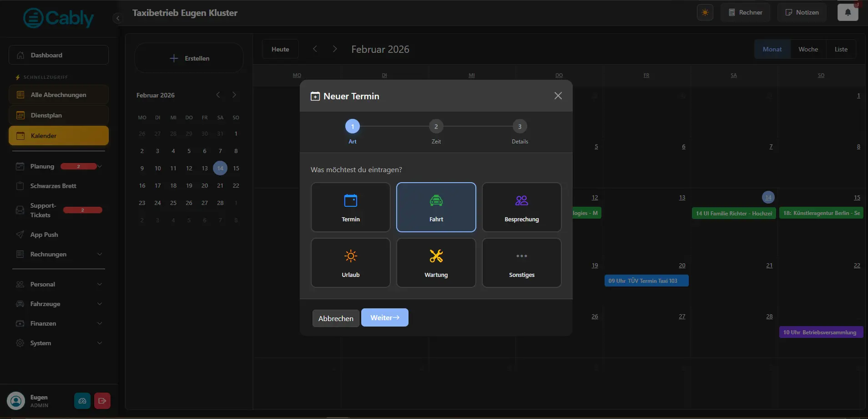Viewport: 868px width, 419px height.
Task: Open the Rechner tool
Action: (745, 12)
